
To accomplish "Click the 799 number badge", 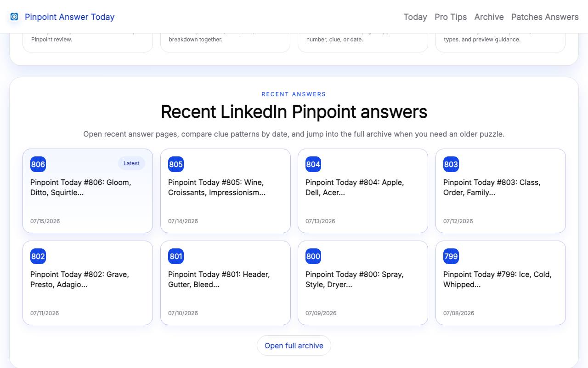I will pos(451,256).
